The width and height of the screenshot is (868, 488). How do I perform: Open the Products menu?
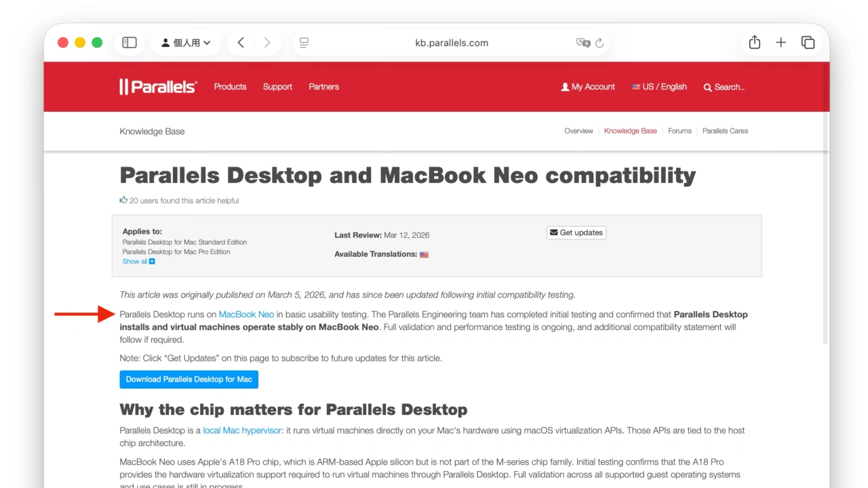pyautogui.click(x=230, y=87)
